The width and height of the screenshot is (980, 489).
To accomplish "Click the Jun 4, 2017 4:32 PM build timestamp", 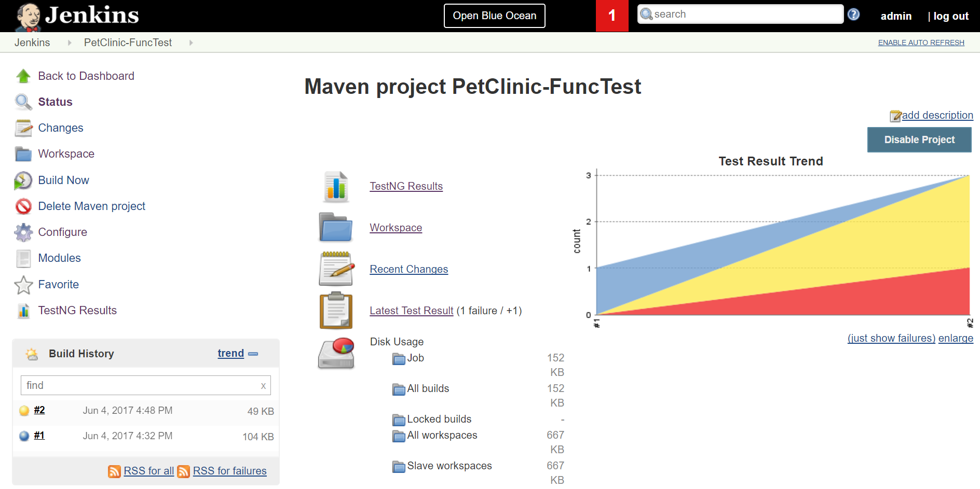I will [x=128, y=436].
